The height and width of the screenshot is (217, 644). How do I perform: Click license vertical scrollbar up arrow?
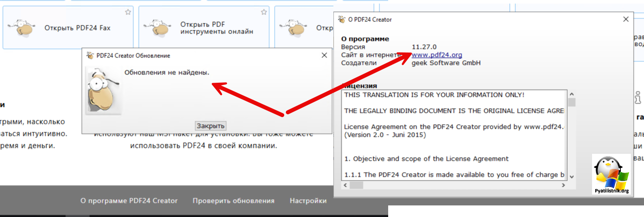point(572,94)
